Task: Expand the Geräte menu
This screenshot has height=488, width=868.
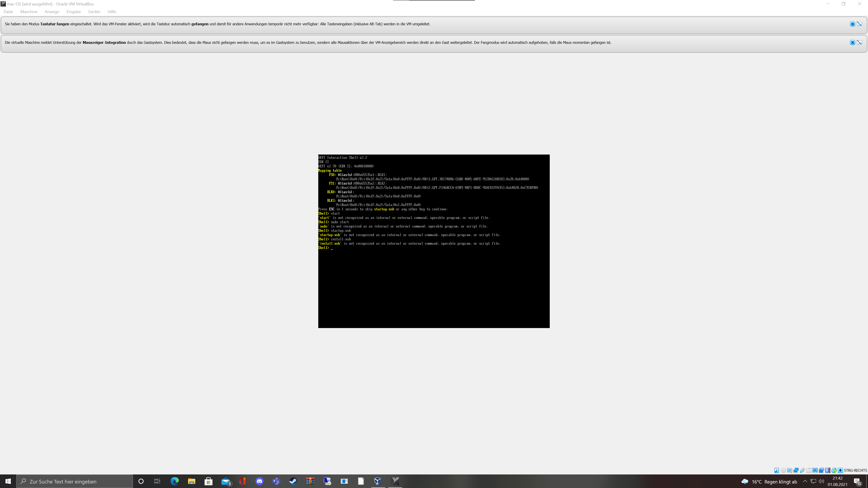Action: pyautogui.click(x=94, y=12)
